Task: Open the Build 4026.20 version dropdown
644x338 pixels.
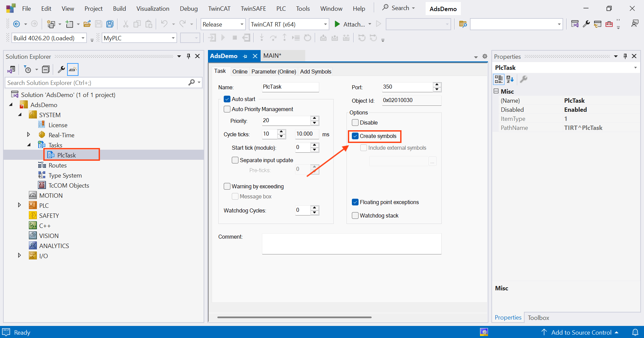Action: (83, 38)
